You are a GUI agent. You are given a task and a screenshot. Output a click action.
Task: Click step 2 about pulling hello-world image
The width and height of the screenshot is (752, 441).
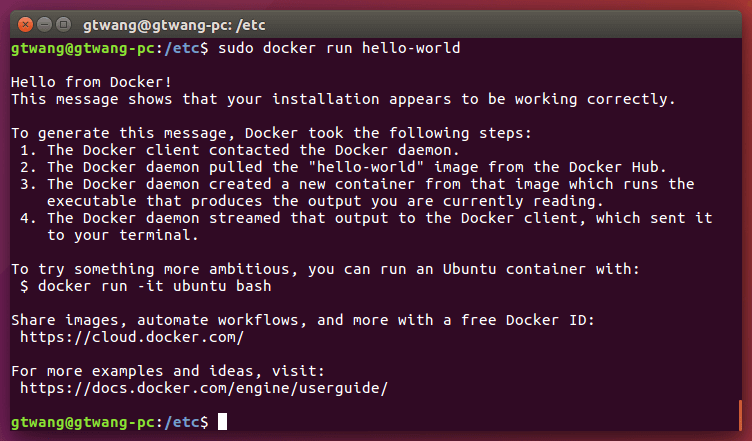[343, 167]
